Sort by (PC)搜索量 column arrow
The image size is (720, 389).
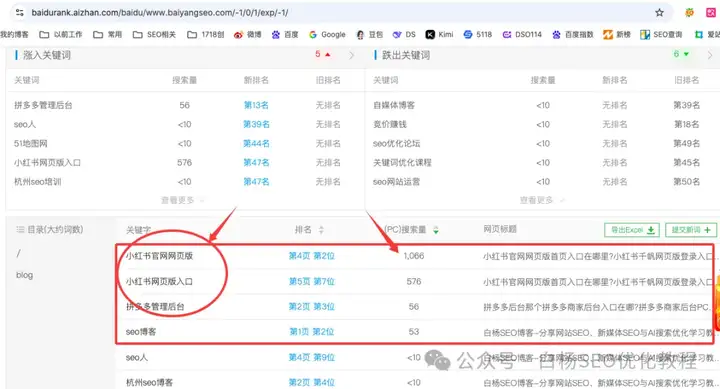(435, 230)
